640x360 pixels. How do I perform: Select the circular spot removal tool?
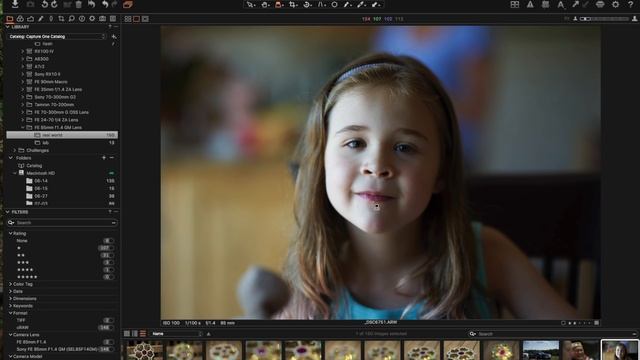334,4
